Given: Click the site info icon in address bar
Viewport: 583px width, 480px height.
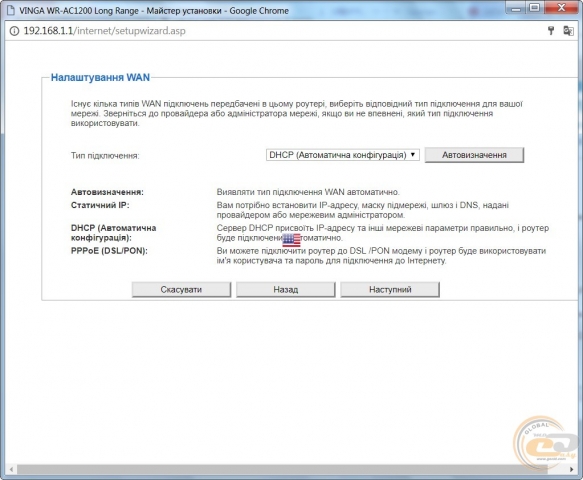Looking at the screenshot, I should pyautogui.click(x=14, y=31).
